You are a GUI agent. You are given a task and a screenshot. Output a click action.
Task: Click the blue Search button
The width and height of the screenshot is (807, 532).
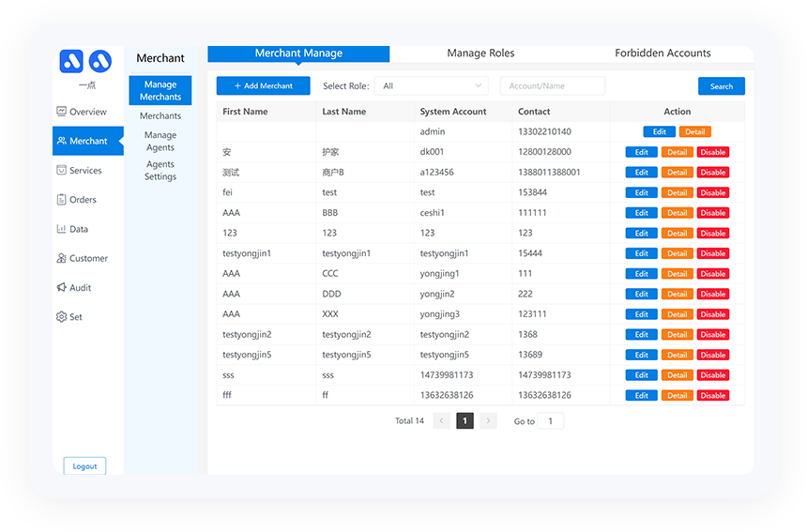(x=721, y=86)
